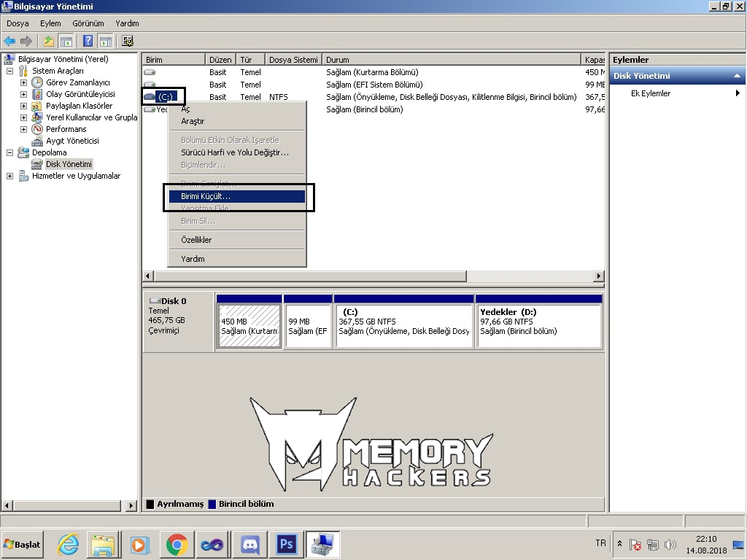Sort by the Tür column header
Screen dimensions: 747x560
pyautogui.click(x=250, y=60)
